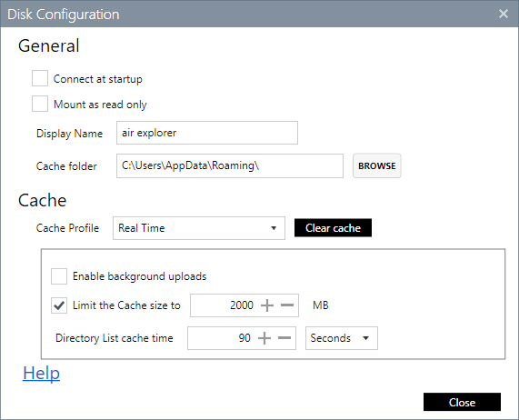The height and width of the screenshot is (420, 519).
Task: Uncheck Limit the Cache size to
Action: 59,305
